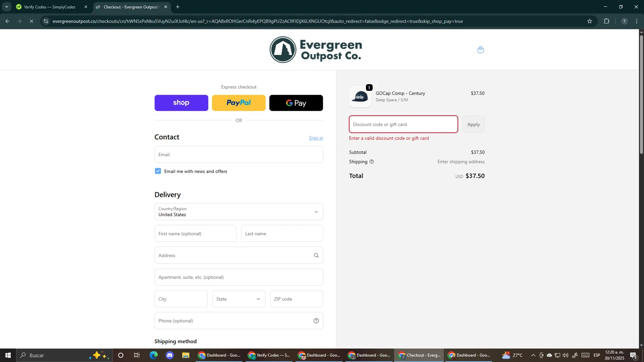View site information icon in address bar
The image size is (644, 362).
click(46, 21)
